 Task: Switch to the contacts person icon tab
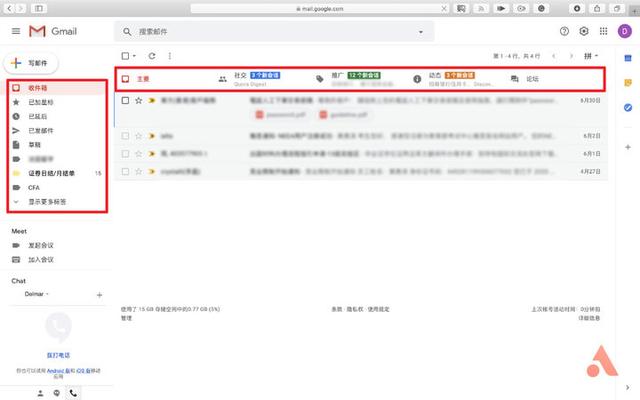(40, 393)
